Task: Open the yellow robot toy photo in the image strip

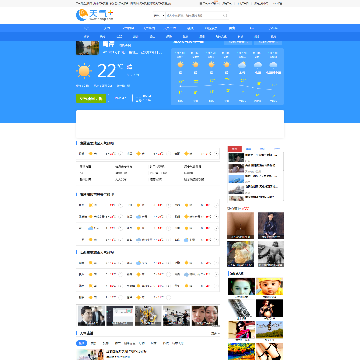Action: (148, 316)
